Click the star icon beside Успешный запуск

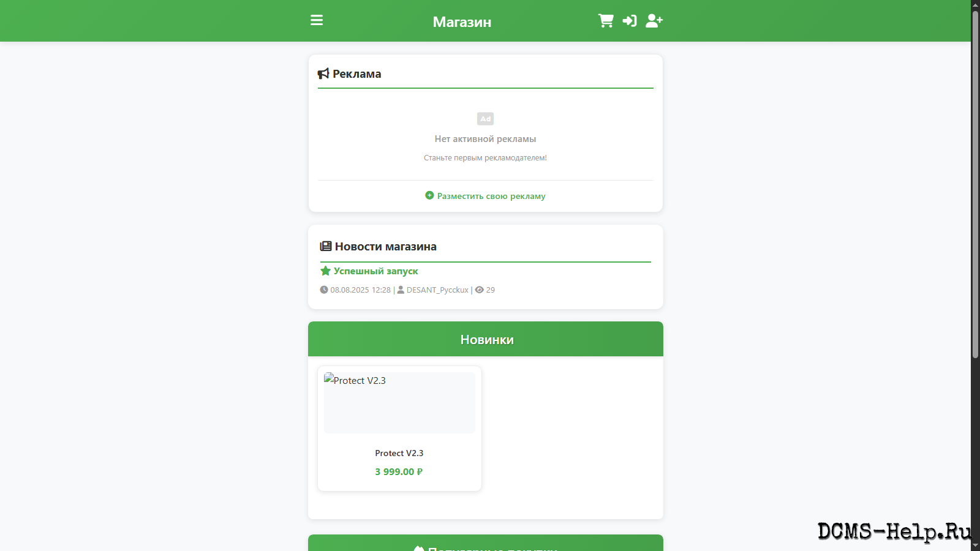coord(325,271)
